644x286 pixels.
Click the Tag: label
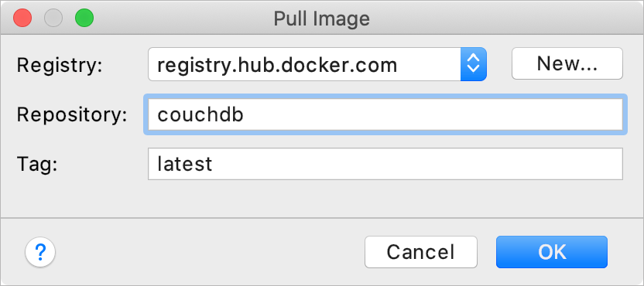[x=36, y=165]
